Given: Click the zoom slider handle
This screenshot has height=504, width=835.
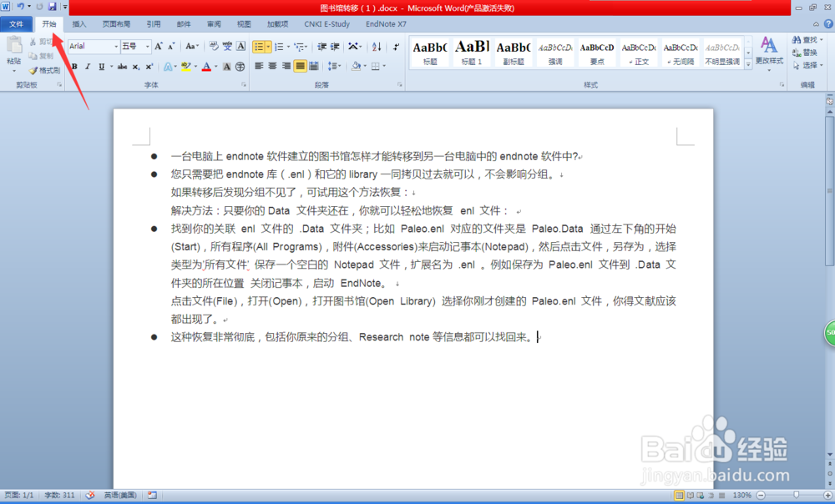Looking at the screenshot, I should click(796, 496).
